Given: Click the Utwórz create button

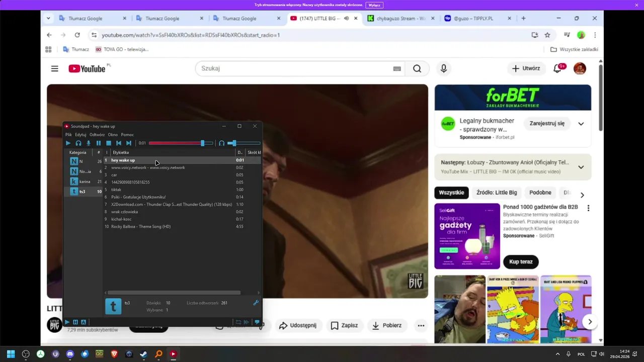Looking at the screenshot, I should [526, 68].
